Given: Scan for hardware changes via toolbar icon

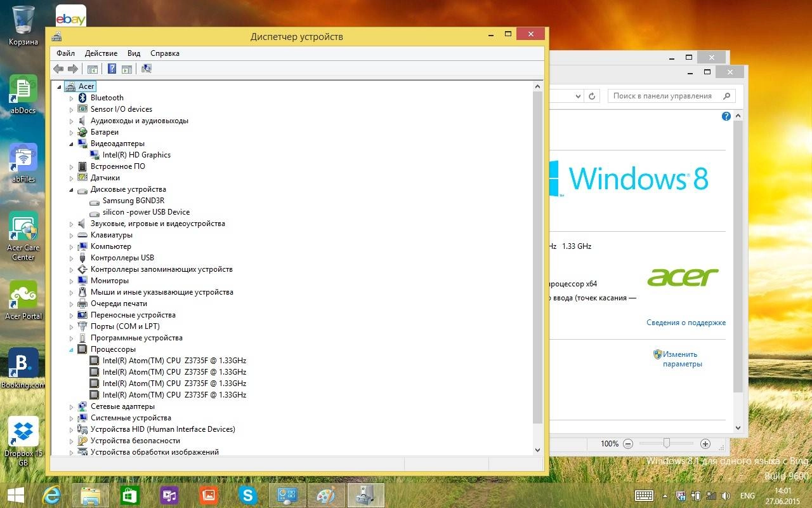Looking at the screenshot, I should (147, 69).
